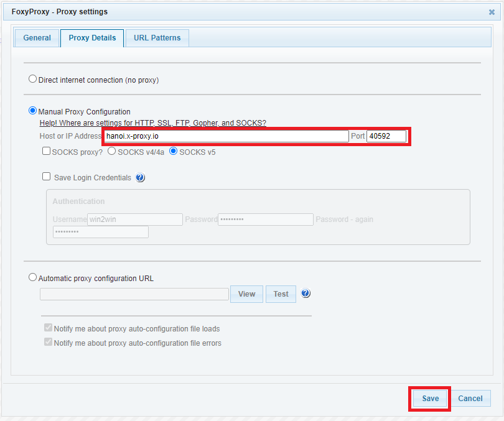Select Direct internet connection radio button
Screen dimensions: 504x421
(32, 79)
